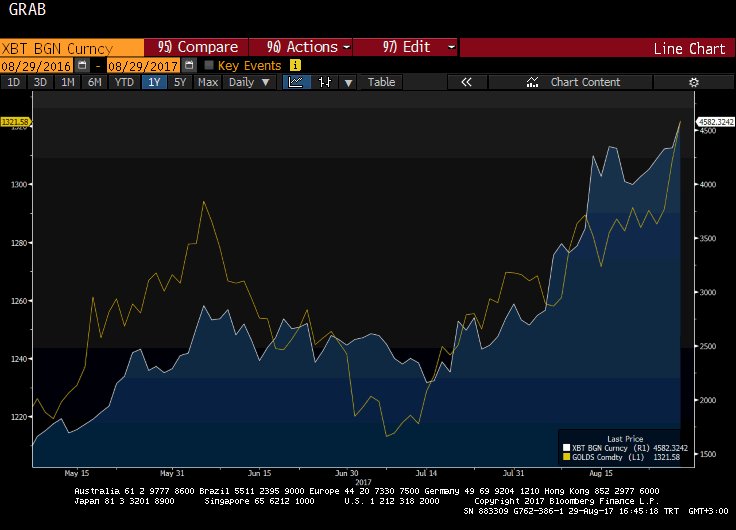The height and width of the screenshot is (530, 736).
Task: Select the 6M range tab
Action: pos(94,82)
